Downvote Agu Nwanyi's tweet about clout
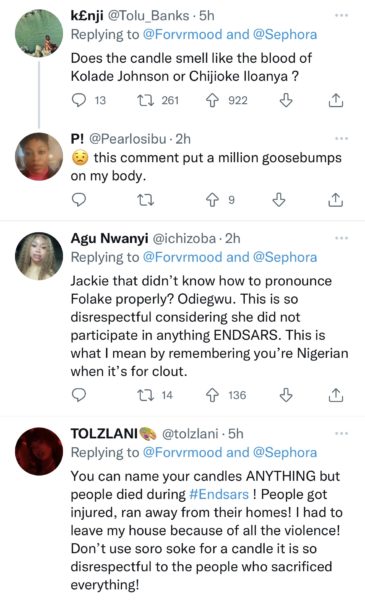This screenshot has width=365, height=600. pyautogui.click(x=286, y=395)
